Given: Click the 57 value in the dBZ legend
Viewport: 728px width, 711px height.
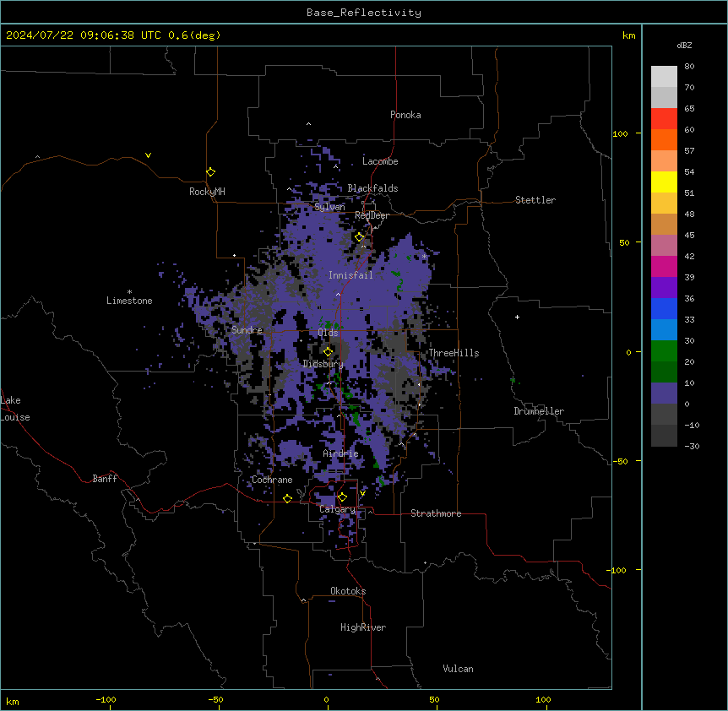Looking at the screenshot, I should (x=689, y=150).
